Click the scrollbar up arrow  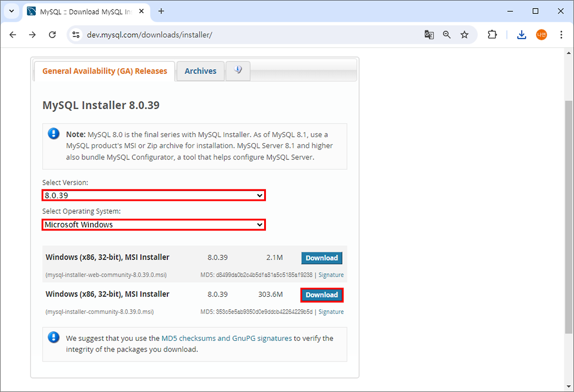(x=568, y=52)
